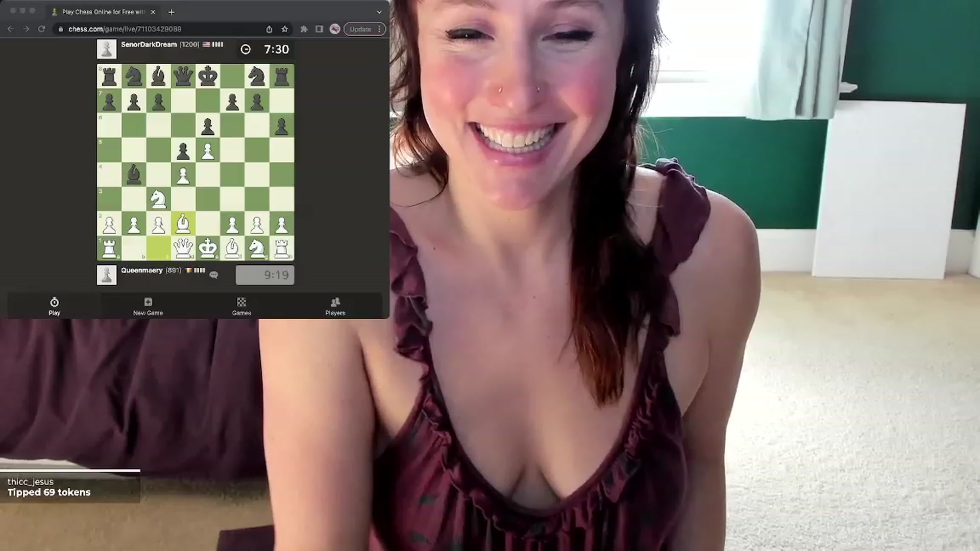
Task: Select the white bishop on d2
Action: [x=183, y=224]
